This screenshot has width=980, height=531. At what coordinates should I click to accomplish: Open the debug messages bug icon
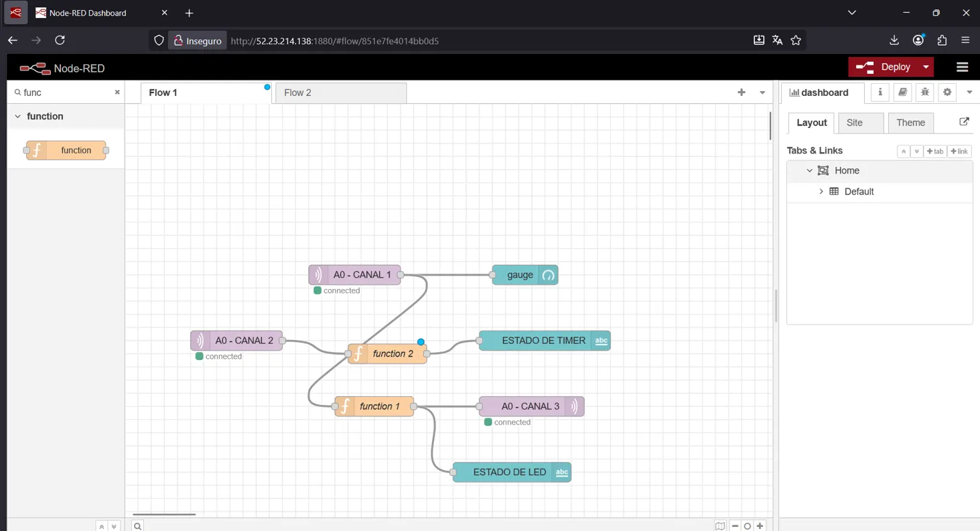pos(925,93)
